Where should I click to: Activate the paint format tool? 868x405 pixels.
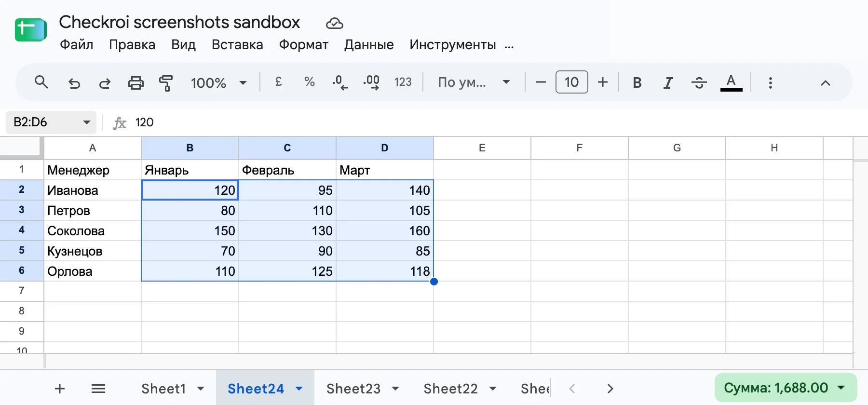pos(166,83)
